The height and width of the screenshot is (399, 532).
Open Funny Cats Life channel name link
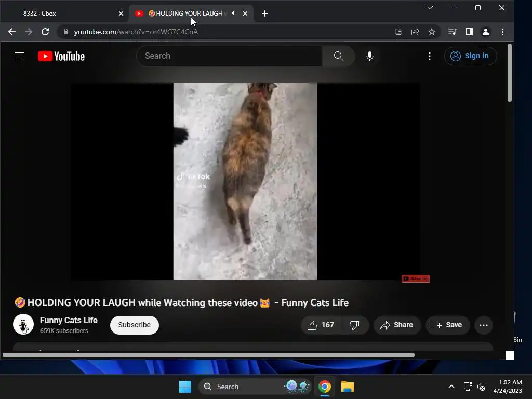click(69, 320)
